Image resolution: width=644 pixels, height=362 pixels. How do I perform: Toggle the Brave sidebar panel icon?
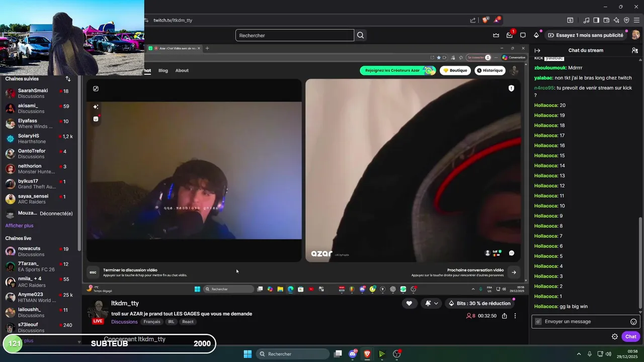(x=596, y=20)
